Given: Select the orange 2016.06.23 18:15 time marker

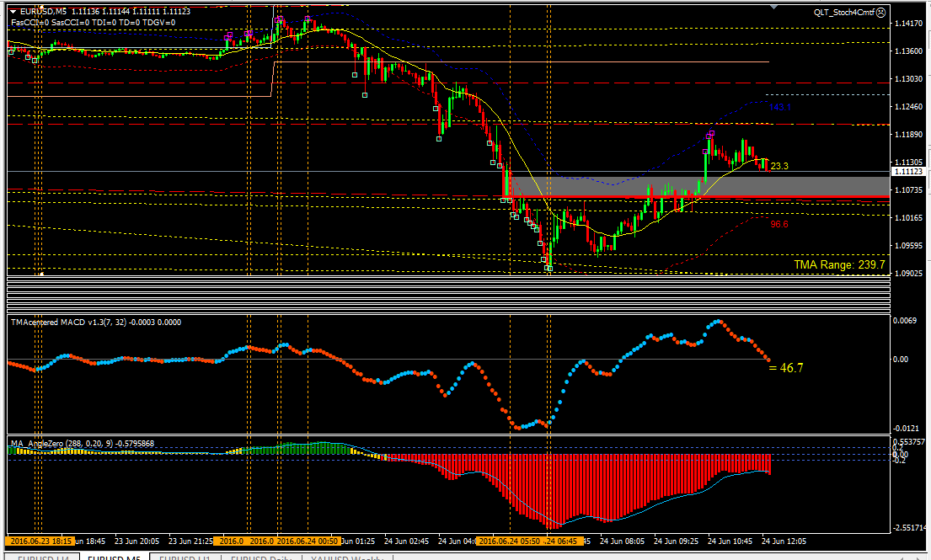Looking at the screenshot, I should click(x=40, y=541).
